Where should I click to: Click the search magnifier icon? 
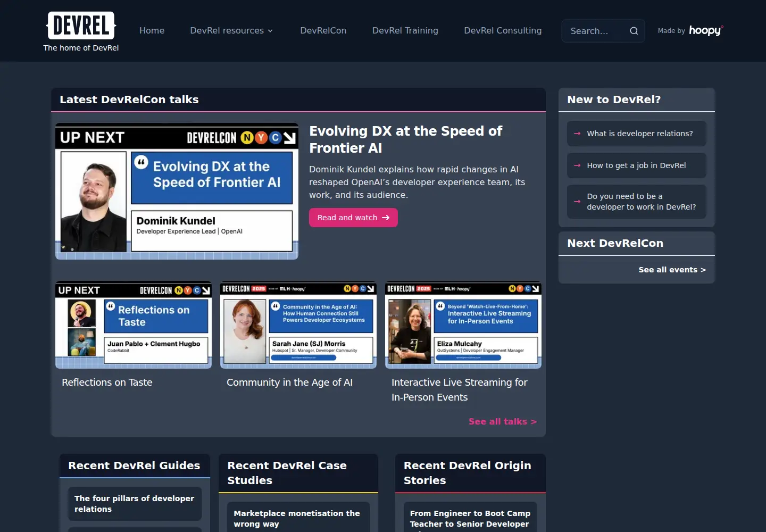tap(634, 31)
